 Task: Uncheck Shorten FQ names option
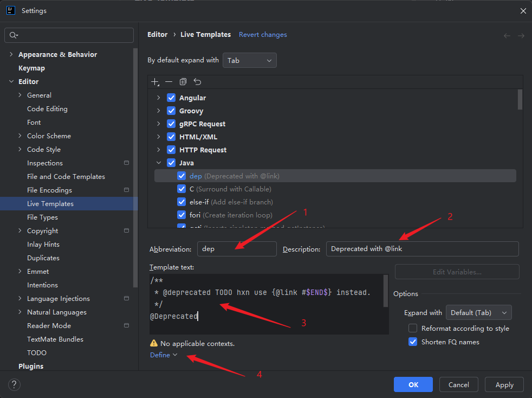tap(413, 342)
